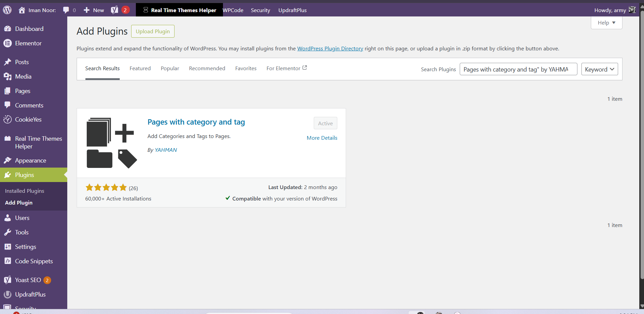Screen dimensions: 644x314
Task: Open the Favorites tab
Action: [x=246, y=69]
